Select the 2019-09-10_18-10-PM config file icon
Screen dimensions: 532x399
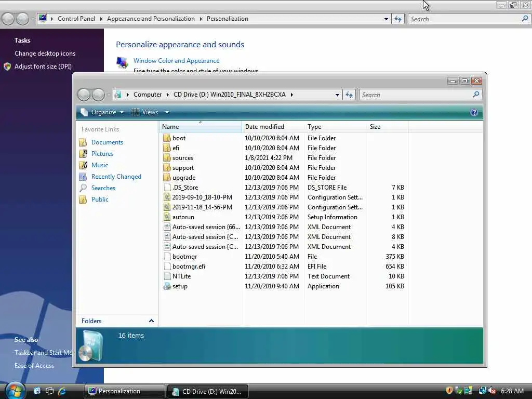click(x=167, y=197)
